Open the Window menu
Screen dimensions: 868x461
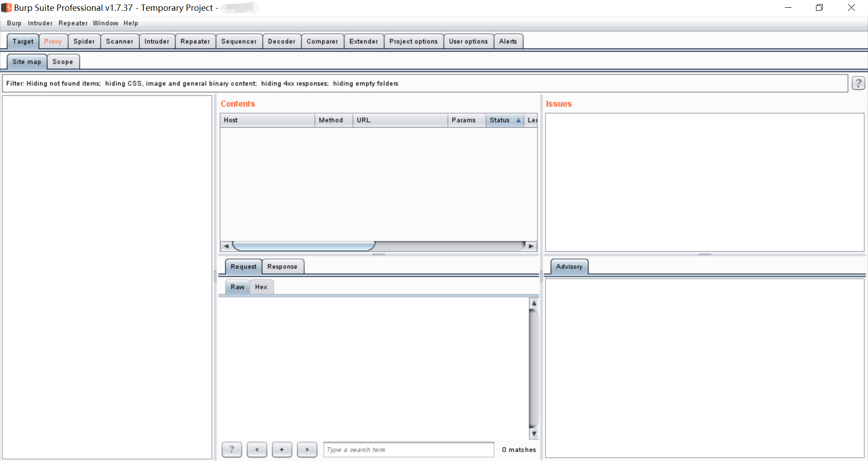point(105,23)
